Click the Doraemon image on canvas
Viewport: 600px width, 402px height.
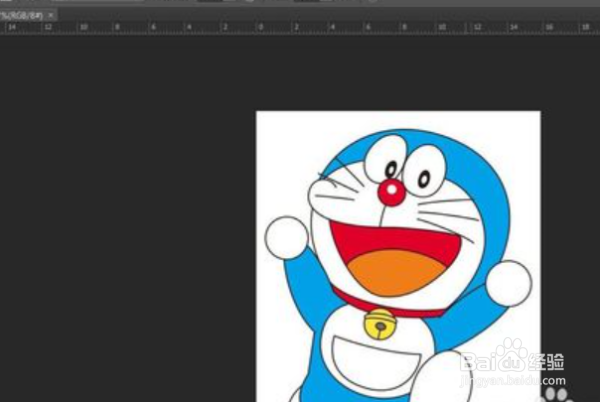[x=398, y=256]
